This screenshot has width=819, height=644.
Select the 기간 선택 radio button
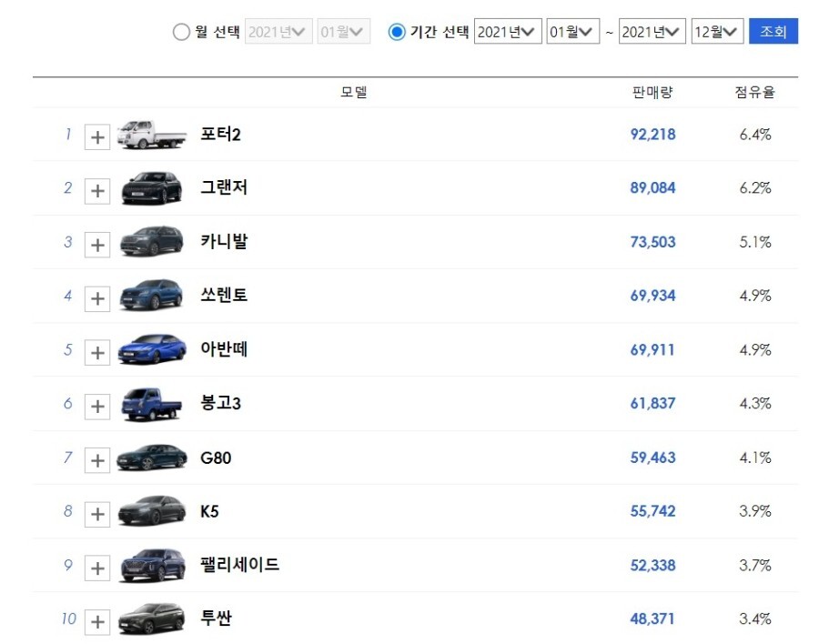397,32
